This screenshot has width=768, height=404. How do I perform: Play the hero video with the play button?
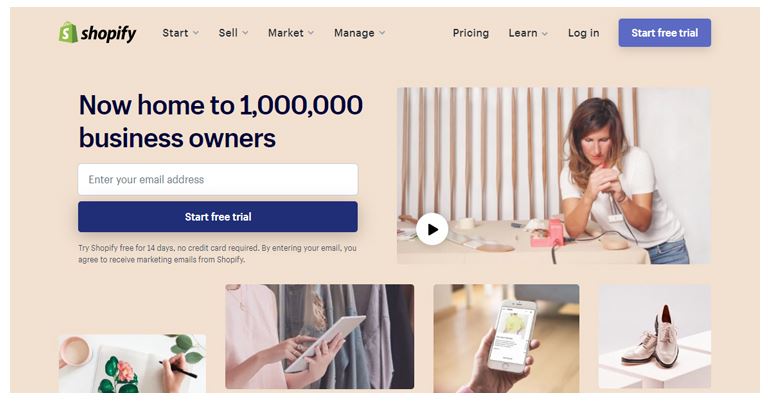[x=432, y=229]
